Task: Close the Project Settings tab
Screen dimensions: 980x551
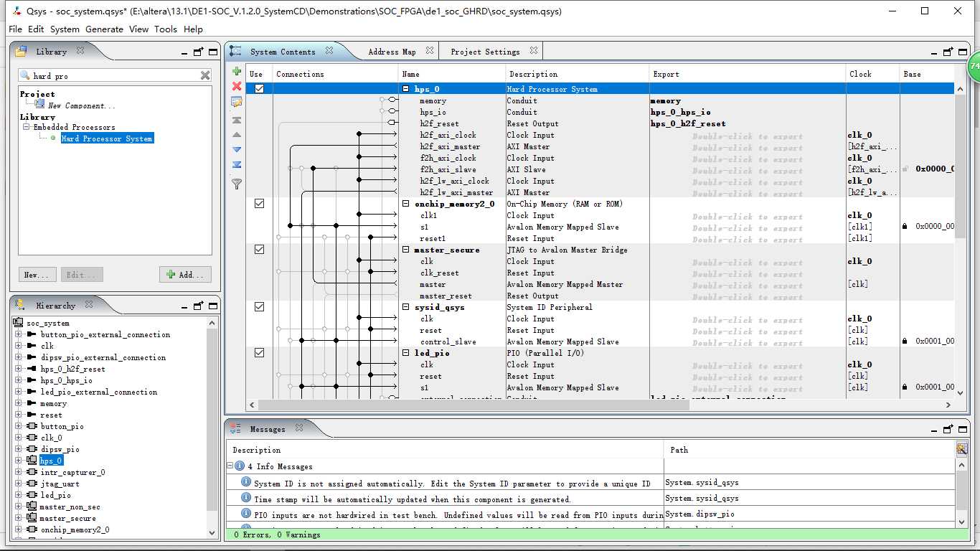Action: point(534,51)
